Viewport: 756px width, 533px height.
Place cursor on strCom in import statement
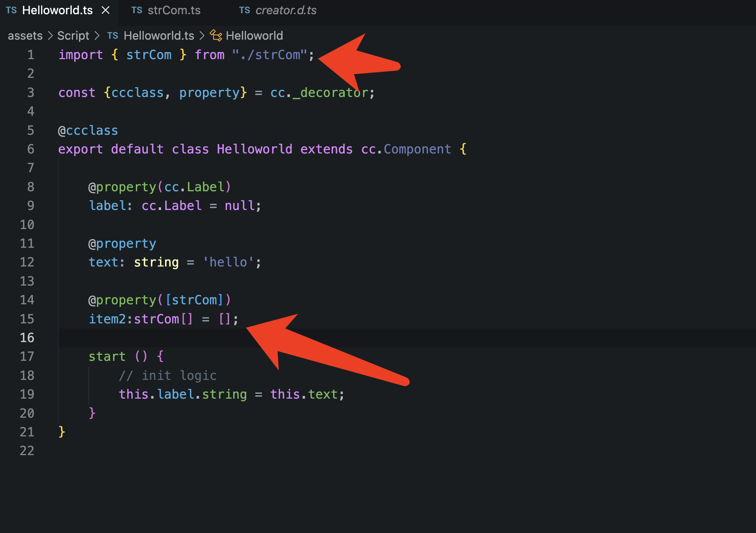point(149,55)
